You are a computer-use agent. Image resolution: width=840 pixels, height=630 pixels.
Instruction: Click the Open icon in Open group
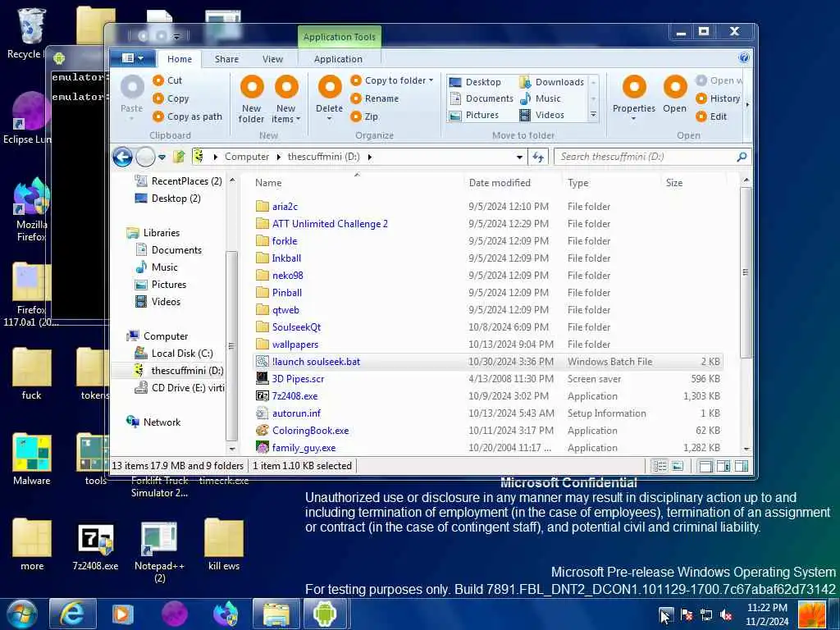(x=675, y=87)
